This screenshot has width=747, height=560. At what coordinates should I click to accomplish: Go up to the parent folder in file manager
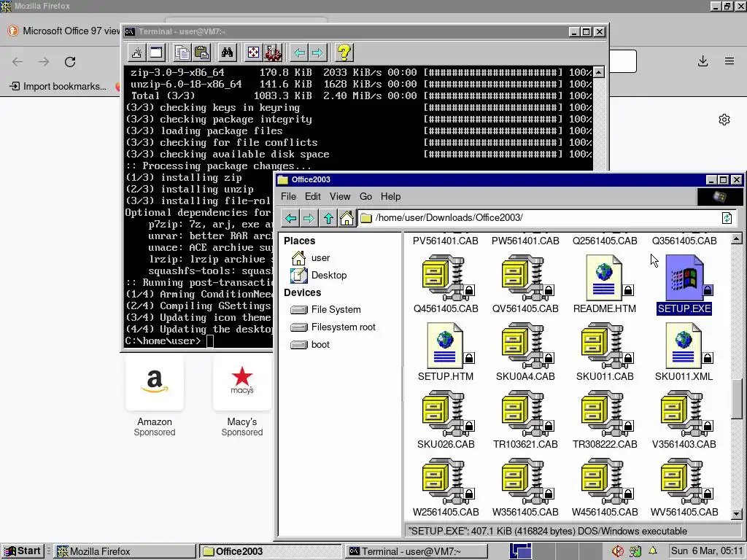tap(328, 219)
